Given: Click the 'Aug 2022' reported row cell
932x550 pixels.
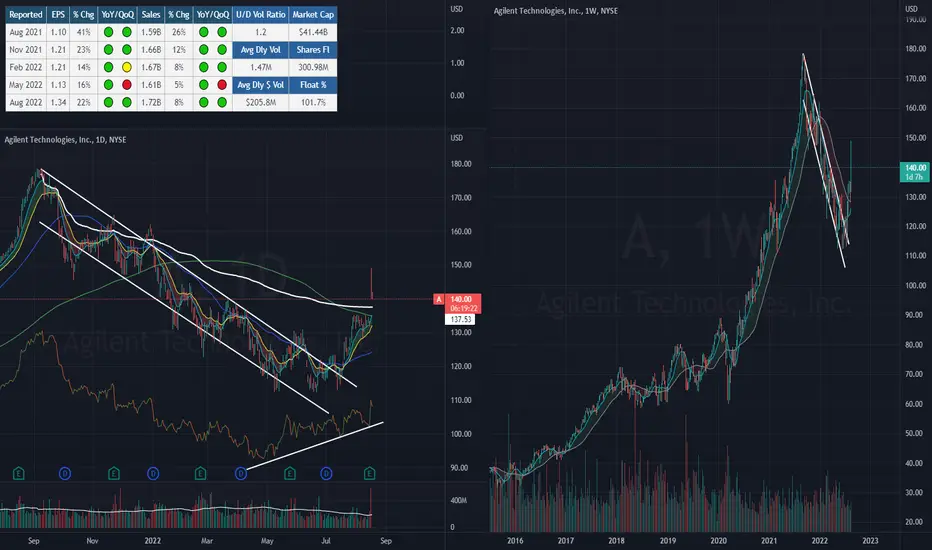Looking at the screenshot, I should (x=26, y=102).
